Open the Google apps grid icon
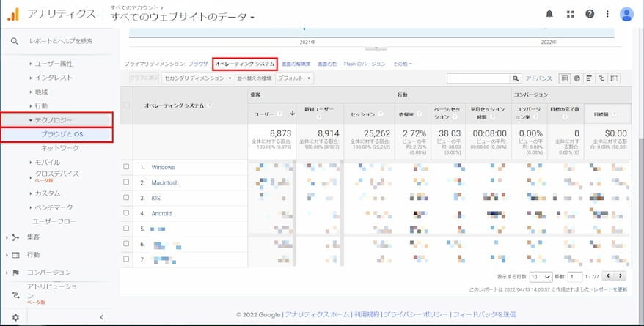This screenshot has height=326, width=644. pyautogui.click(x=570, y=14)
